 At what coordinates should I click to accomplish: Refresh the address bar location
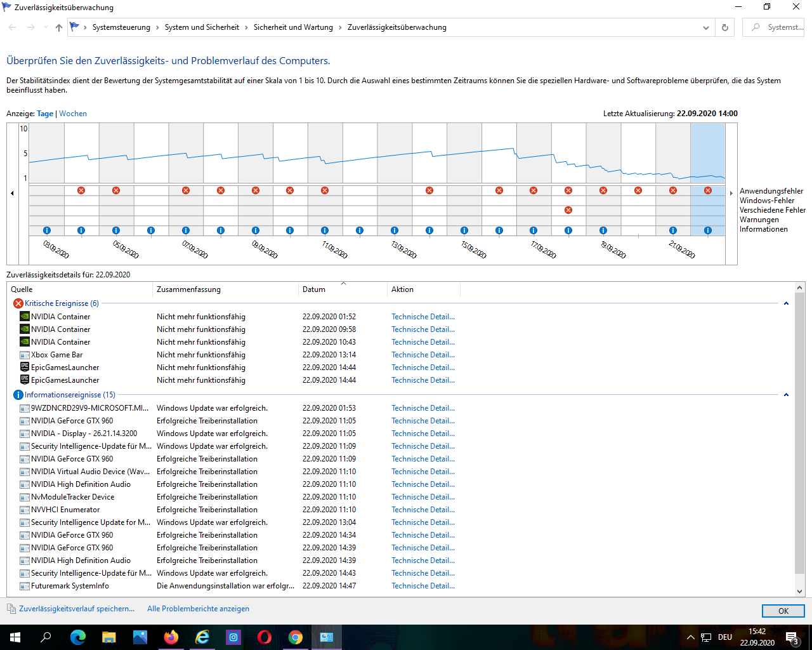(725, 27)
